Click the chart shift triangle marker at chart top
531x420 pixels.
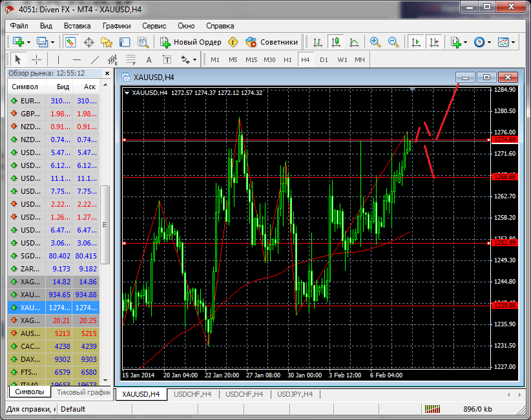pos(412,89)
